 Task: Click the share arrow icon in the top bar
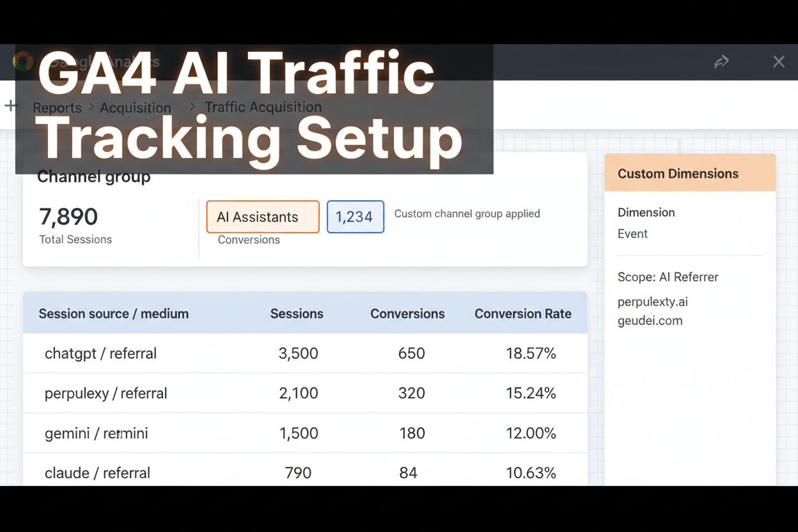pos(722,61)
